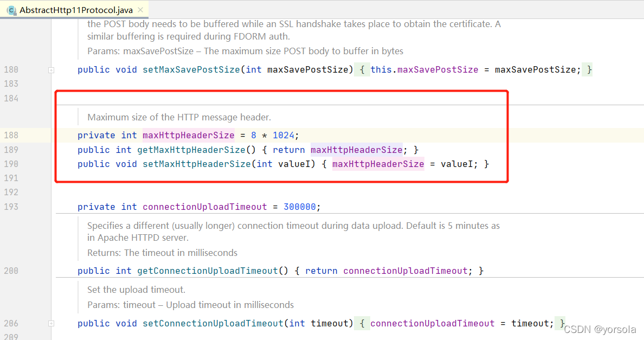
Task: Collapse the getMaxHttpHeaderSize method line
Action: point(51,150)
